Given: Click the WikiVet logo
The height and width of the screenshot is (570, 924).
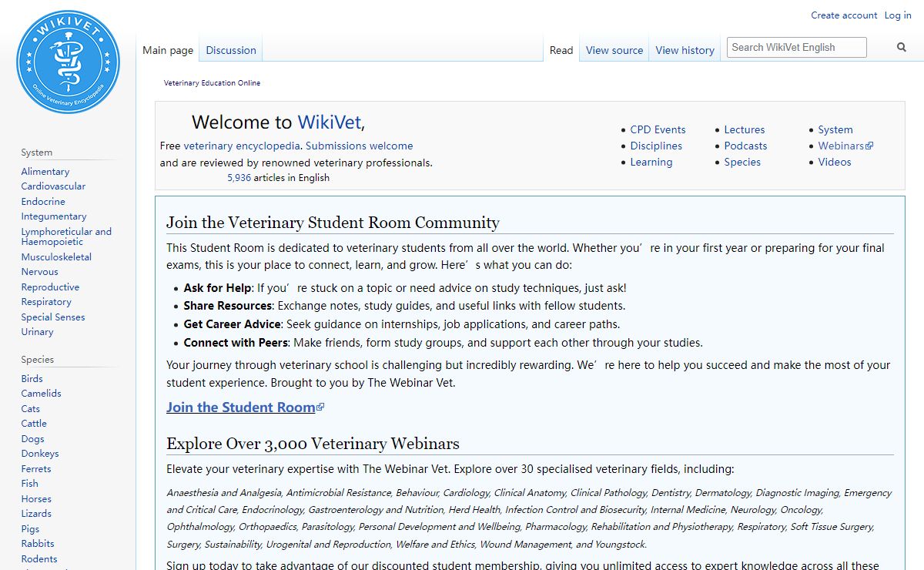Looking at the screenshot, I should (x=68, y=62).
